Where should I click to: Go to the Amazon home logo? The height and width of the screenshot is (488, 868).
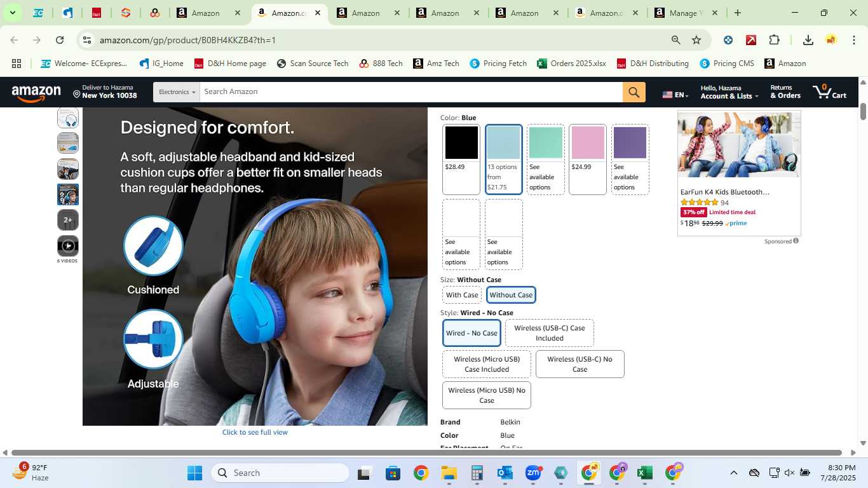(36, 93)
